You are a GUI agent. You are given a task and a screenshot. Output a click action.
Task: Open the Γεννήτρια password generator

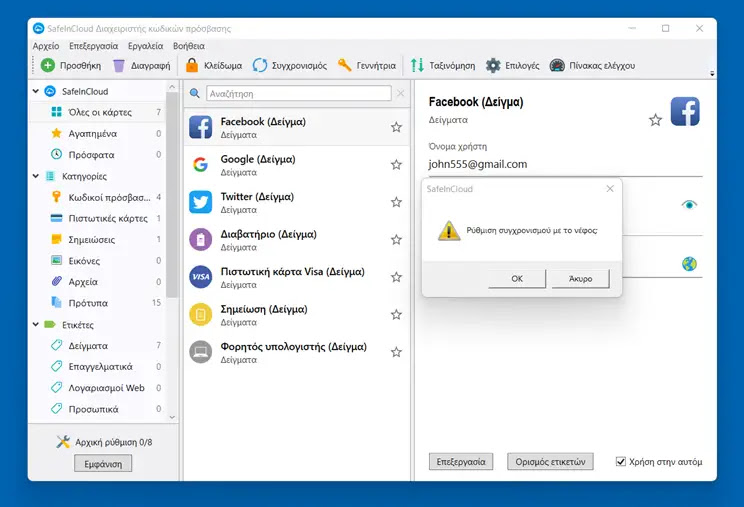tap(366, 65)
